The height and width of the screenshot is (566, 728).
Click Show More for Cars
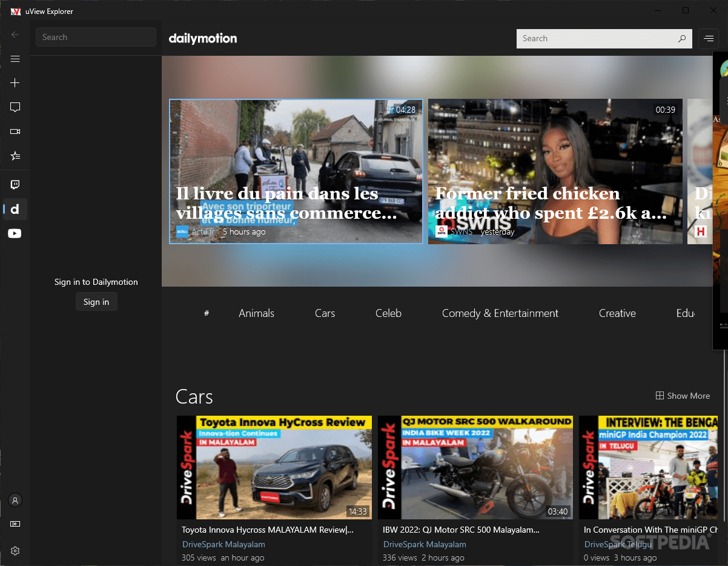click(683, 396)
